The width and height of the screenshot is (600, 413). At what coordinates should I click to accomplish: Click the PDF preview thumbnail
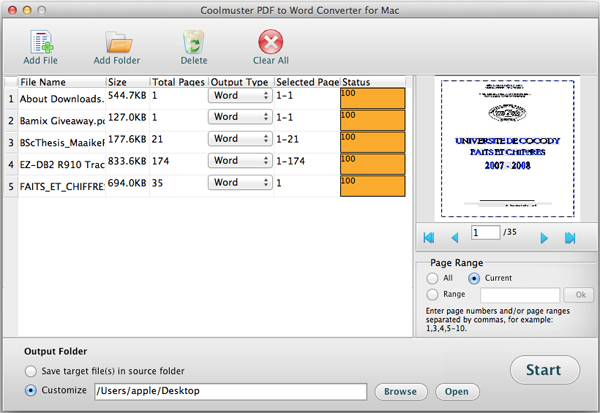pyautogui.click(x=507, y=149)
